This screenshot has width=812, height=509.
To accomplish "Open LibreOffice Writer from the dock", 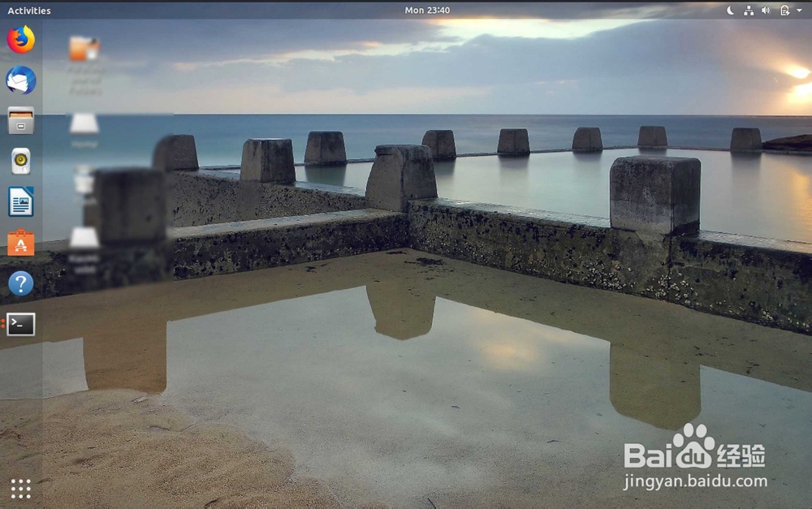I will pyautogui.click(x=21, y=201).
